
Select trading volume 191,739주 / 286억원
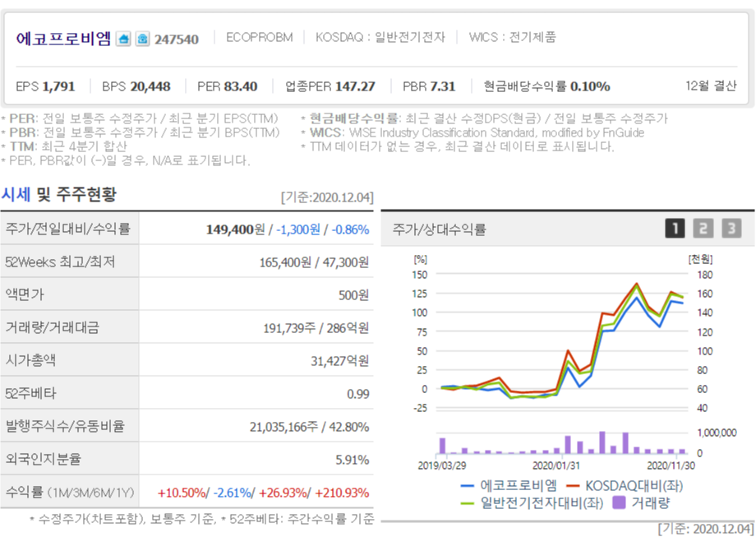click(x=316, y=329)
